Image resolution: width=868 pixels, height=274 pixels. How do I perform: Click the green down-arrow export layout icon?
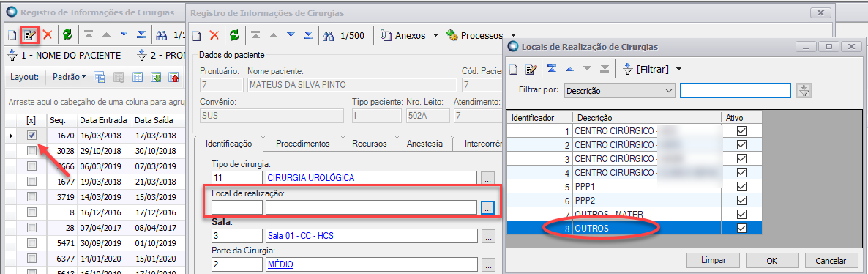pyautogui.click(x=156, y=77)
